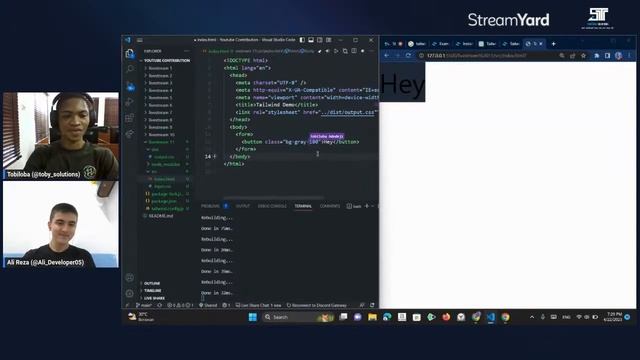
Task: Click the browser's reload button
Action: 408,56
